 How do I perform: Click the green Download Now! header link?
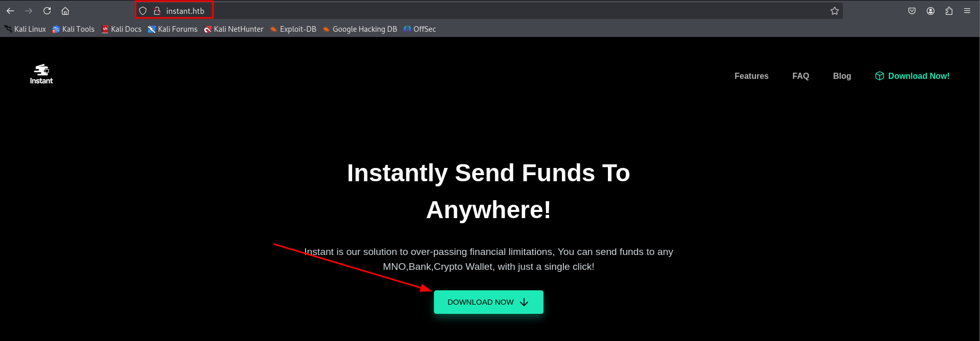click(912, 76)
